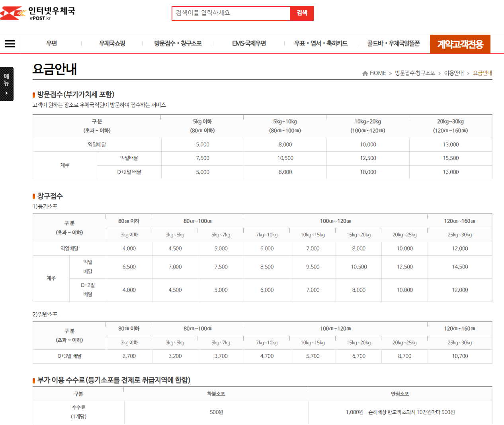504x425 pixels.
Task: Open the 우편 navigation menu
Action: pos(51,44)
